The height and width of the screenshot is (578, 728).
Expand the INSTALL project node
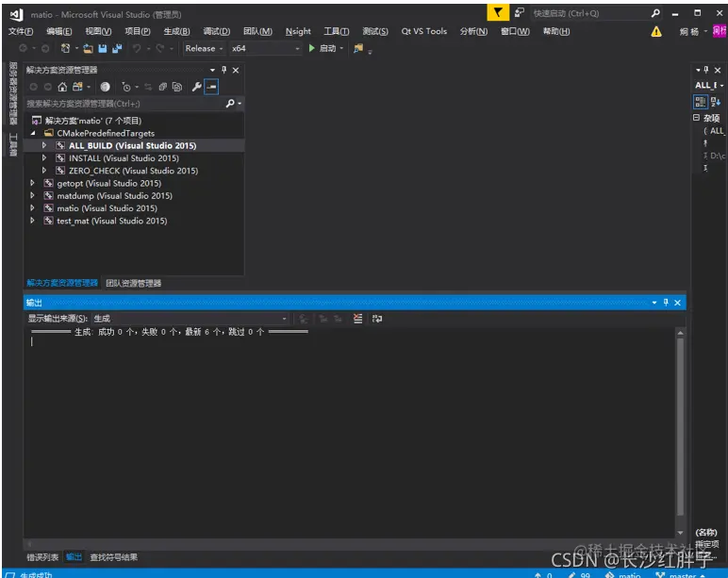click(x=44, y=158)
